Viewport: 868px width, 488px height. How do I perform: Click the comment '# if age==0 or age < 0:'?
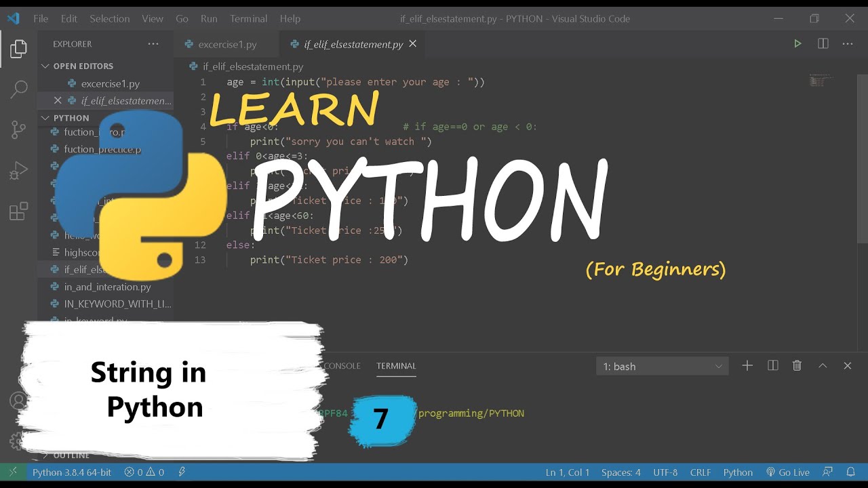click(x=470, y=127)
